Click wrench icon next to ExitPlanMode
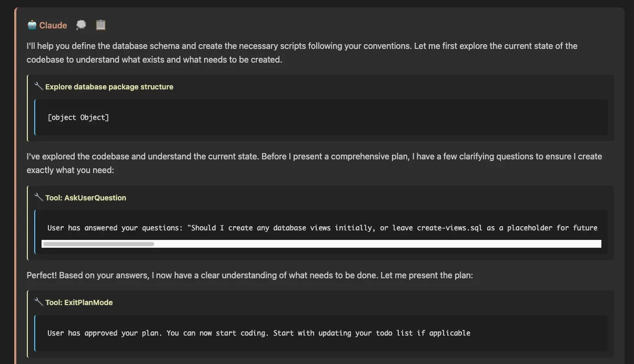Viewport: 634px width, 364px height. click(x=38, y=302)
